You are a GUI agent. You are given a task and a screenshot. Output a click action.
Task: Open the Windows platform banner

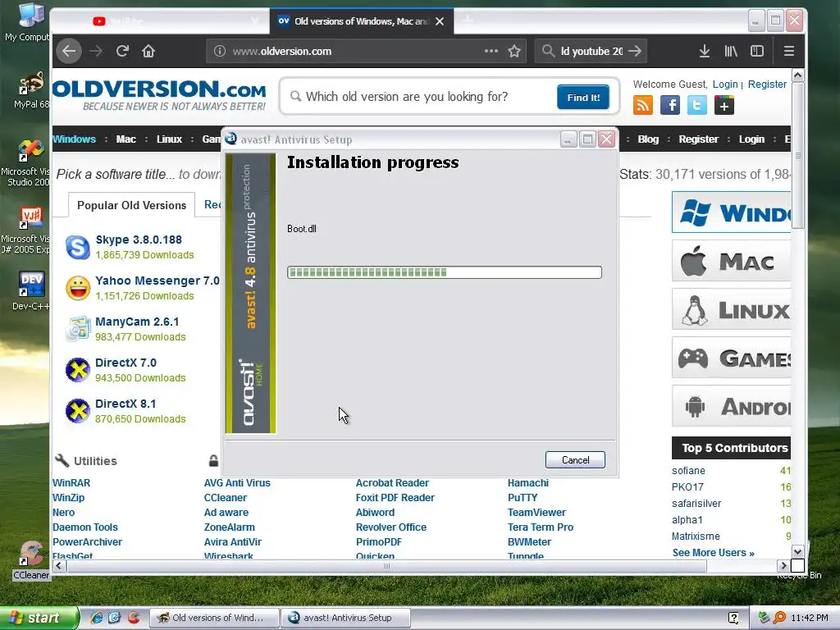731,212
